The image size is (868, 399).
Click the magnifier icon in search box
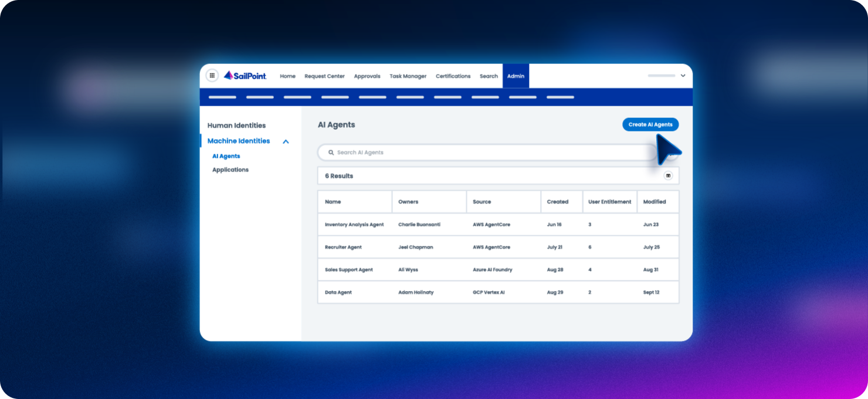pyautogui.click(x=331, y=153)
